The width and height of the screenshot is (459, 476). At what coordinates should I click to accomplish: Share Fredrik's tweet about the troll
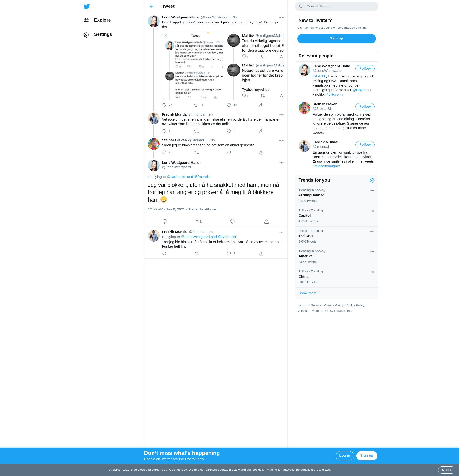click(262, 131)
